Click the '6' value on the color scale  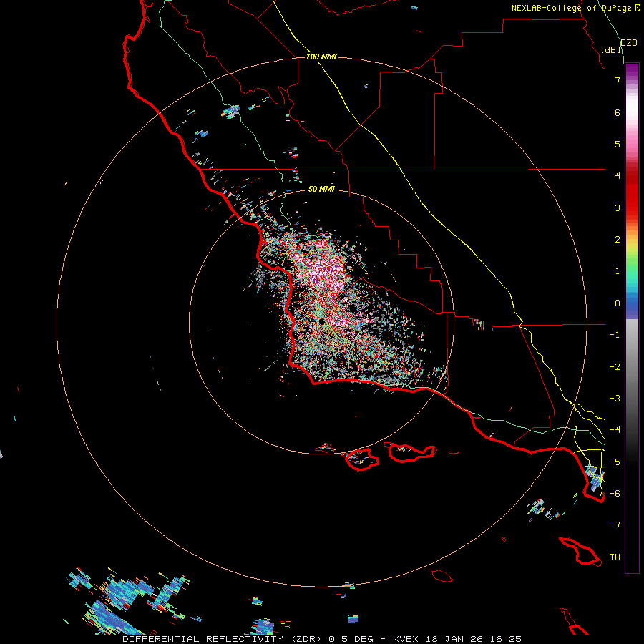point(618,112)
